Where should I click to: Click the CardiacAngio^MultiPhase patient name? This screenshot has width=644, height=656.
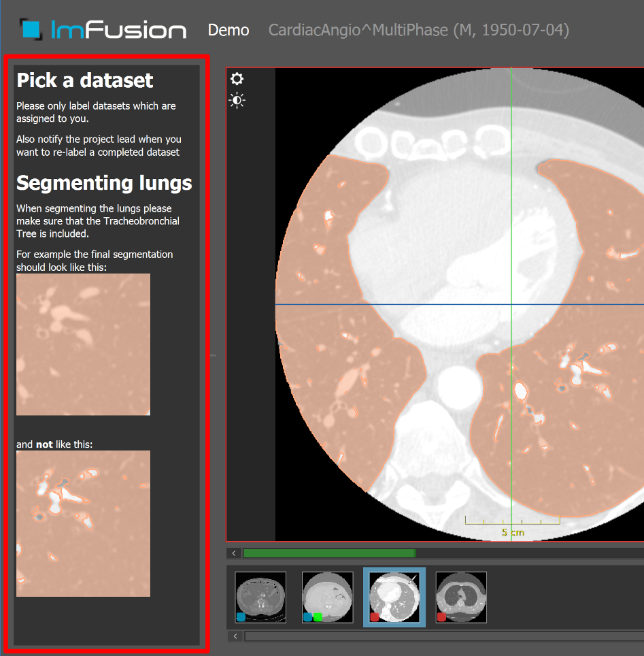[419, 30]
